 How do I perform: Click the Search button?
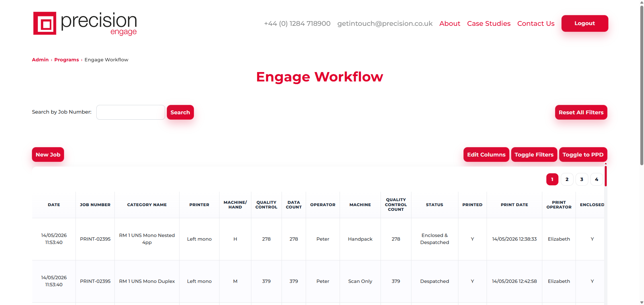pos(180,112)
